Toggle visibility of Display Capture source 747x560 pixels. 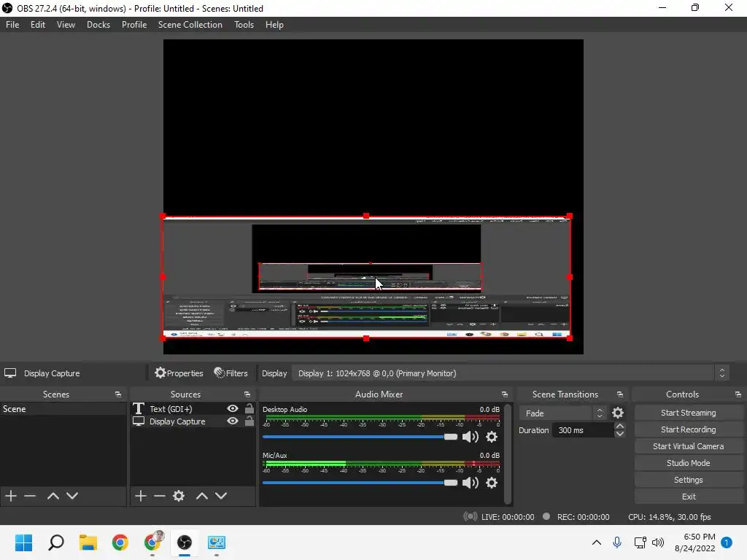click(233, 421)
